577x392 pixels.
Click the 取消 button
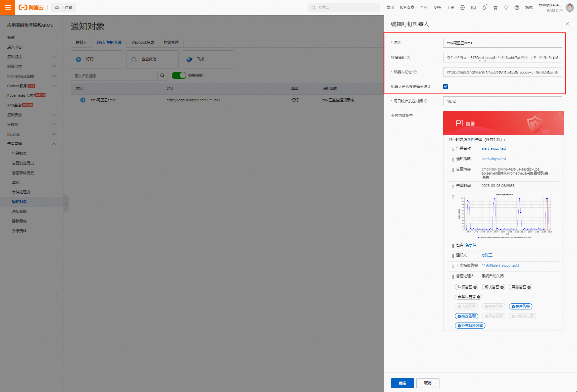pos(428,383)
